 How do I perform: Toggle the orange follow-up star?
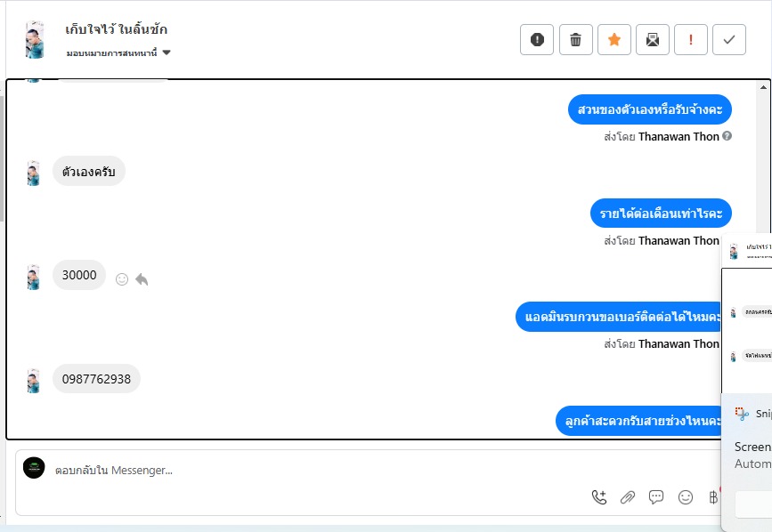(614, 39)
